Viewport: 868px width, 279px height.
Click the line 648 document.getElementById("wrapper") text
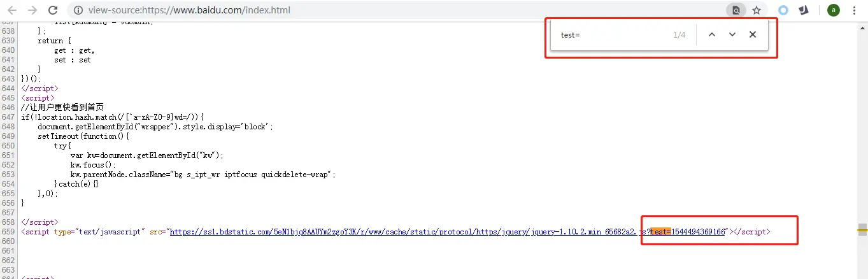[x=155, y=127]
